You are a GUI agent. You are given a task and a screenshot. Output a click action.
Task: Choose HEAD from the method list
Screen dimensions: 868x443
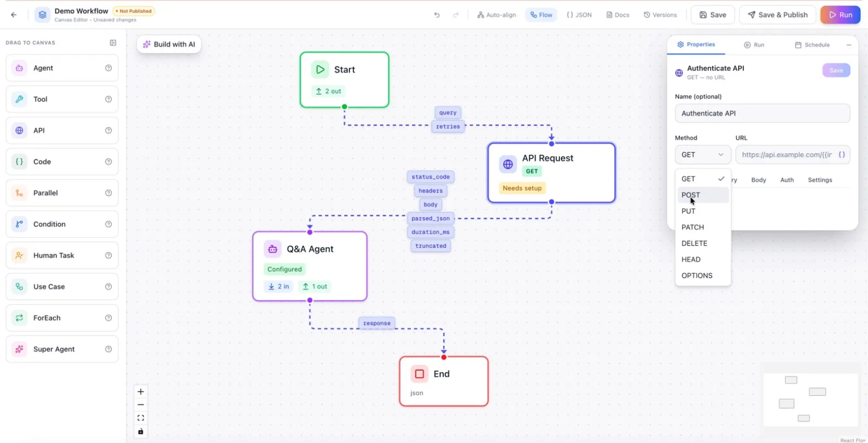703,259
